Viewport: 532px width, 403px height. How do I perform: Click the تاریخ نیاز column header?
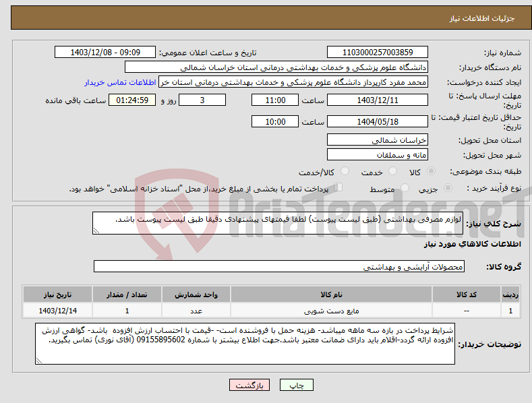(x=58, y=294)
